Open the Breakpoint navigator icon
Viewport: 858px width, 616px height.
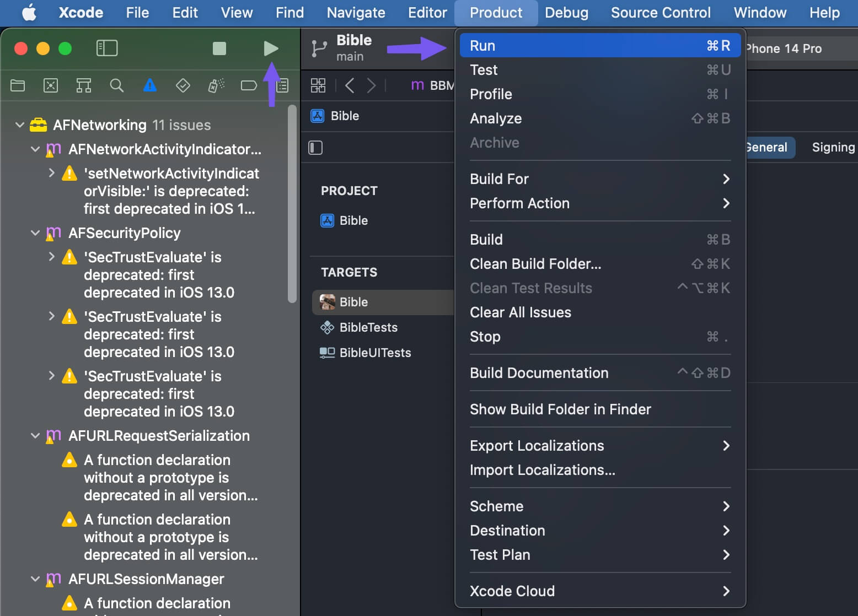[x=249, y=85]
